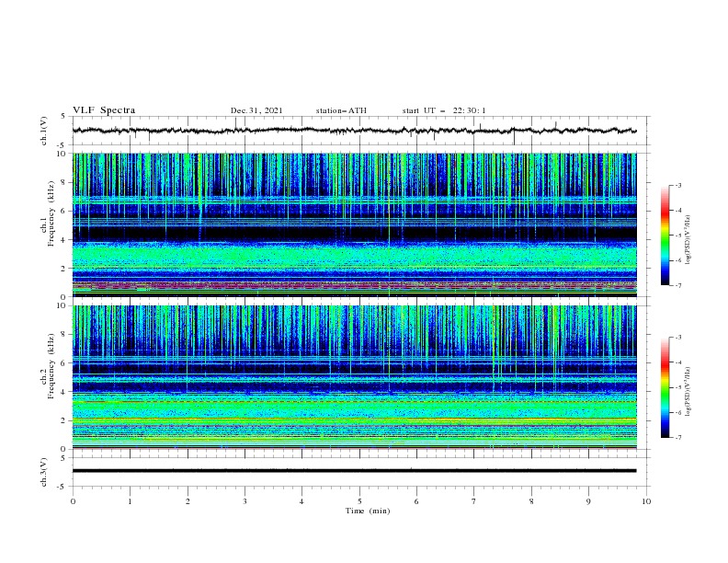Click the ch.1 voltage waveform trace
This screenshot has height=563, width=728.
click(355, 131)
